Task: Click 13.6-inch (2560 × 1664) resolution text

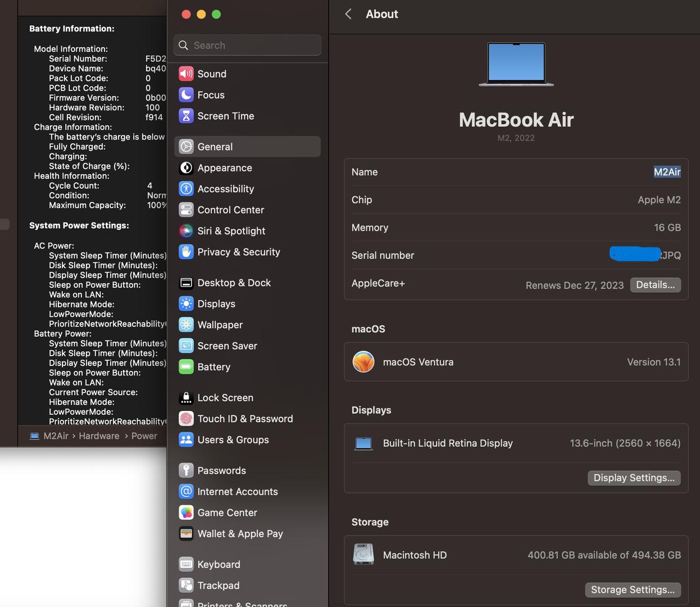Action: pos(625,443)
